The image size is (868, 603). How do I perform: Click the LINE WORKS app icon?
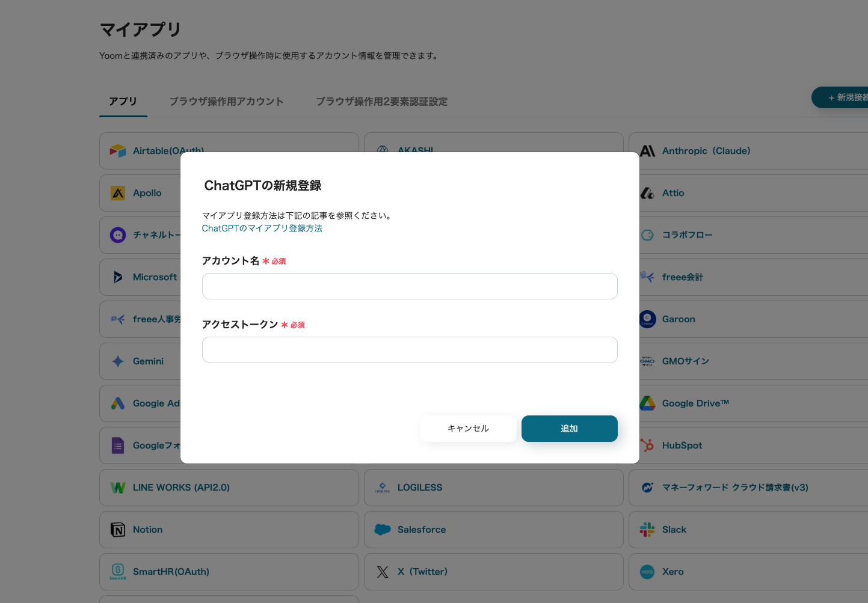coord(118,488)
